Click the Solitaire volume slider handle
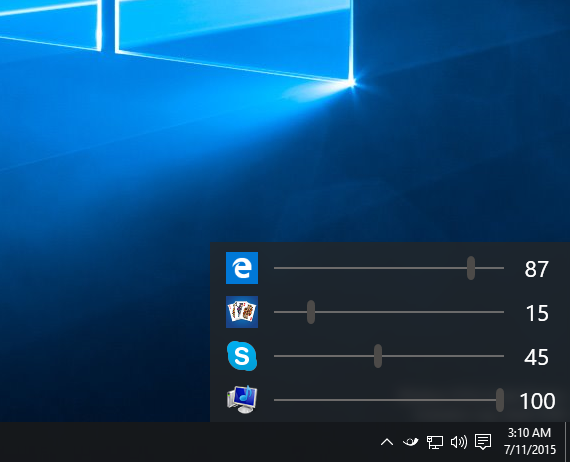This screenshot has width=570, height=462. (x=311, y=312)
